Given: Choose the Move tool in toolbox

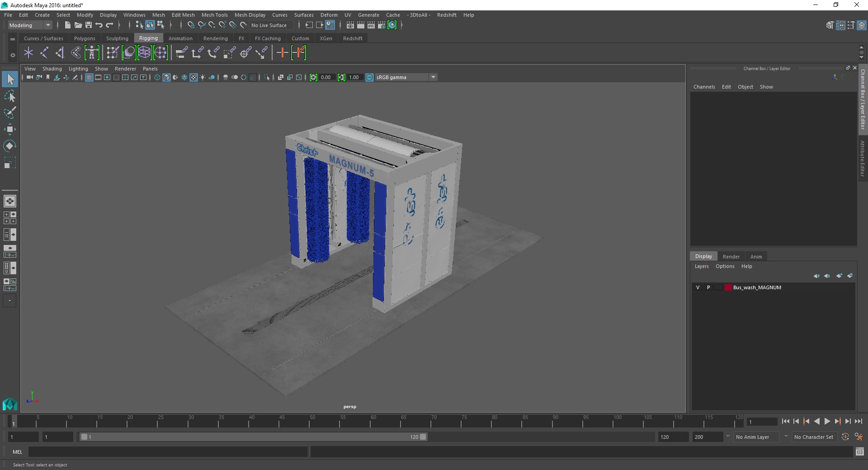Looking at the screenshot, I should (10, 129).
